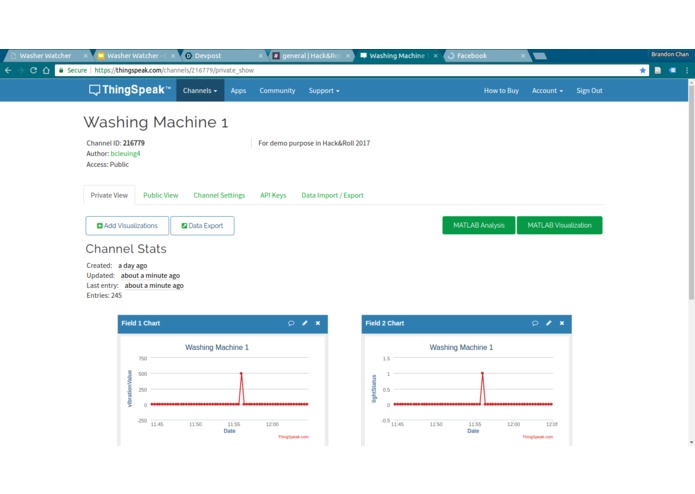Screen dimensions: 695x494
Task: Click the browser back arrow
Action: coord(8,70)
